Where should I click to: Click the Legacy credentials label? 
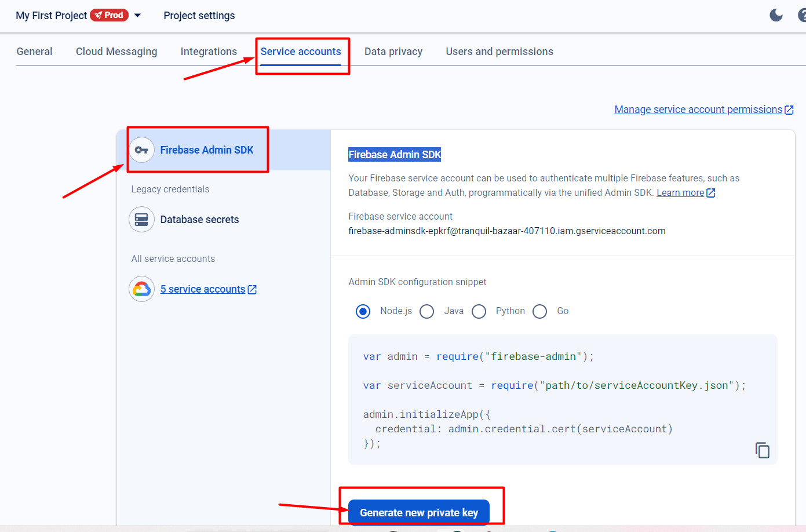click(x=170, y=189)
